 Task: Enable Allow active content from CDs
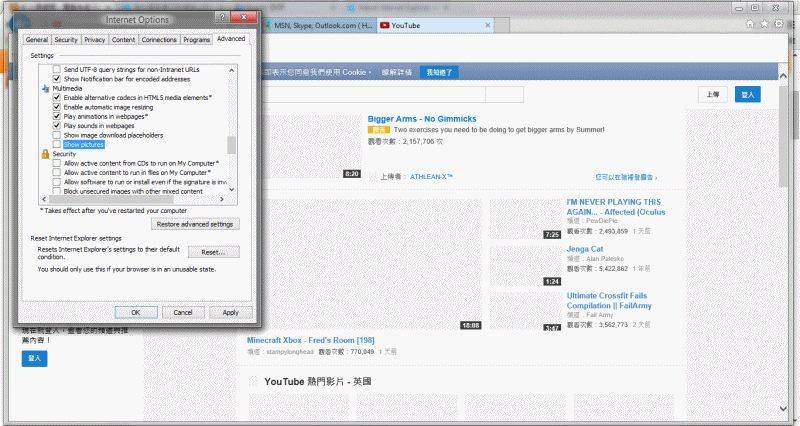point(57,163)
